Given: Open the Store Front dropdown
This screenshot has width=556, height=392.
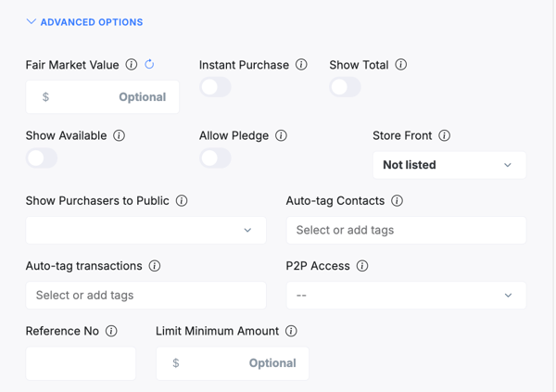Looking at the screenshot, I should [x=449, y=165].
